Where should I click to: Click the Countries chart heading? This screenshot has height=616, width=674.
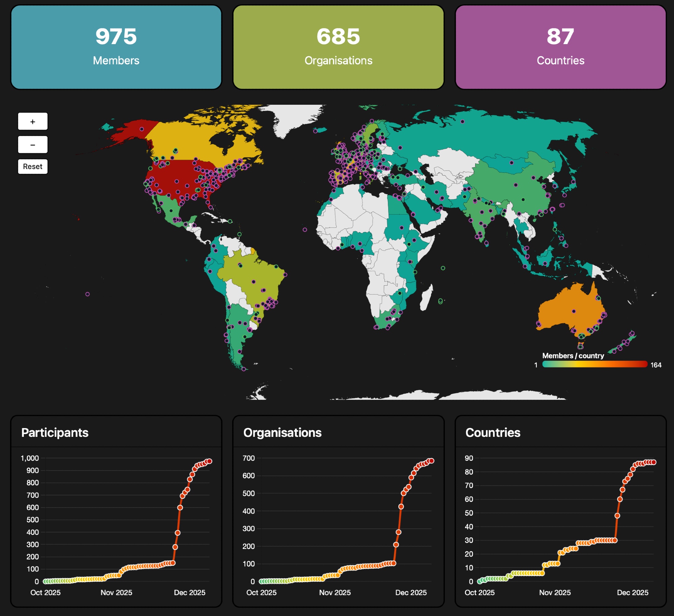pos(493,432)
